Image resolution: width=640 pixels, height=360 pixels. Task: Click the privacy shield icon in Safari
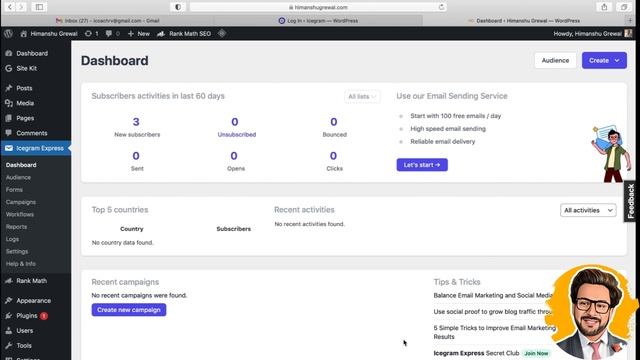178,7
